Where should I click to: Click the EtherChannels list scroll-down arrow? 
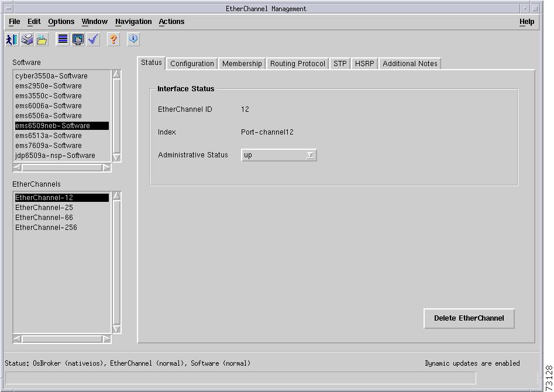coord(116,329)
